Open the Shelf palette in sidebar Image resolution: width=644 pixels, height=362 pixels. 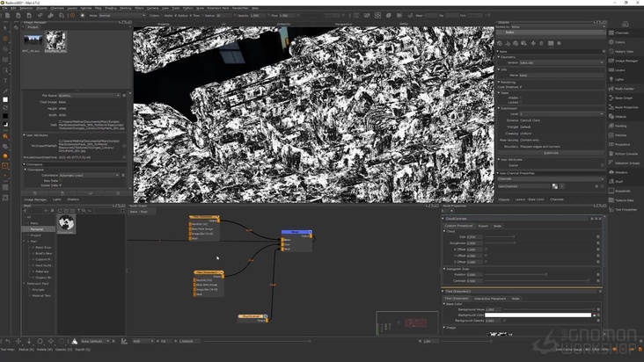click(x=619, y=182)
